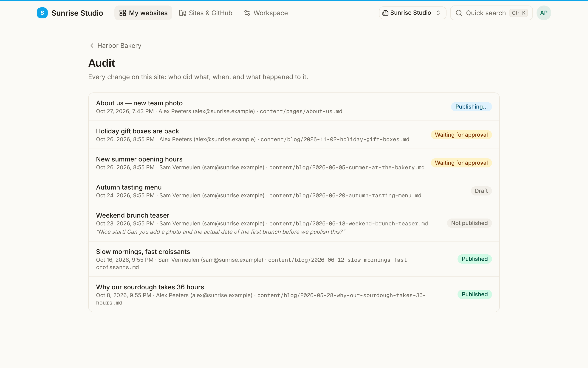Select 'Why our sourdough takes 36 hours' title
588x368 pixels.
pyautogui.click(x=150, y=287)
